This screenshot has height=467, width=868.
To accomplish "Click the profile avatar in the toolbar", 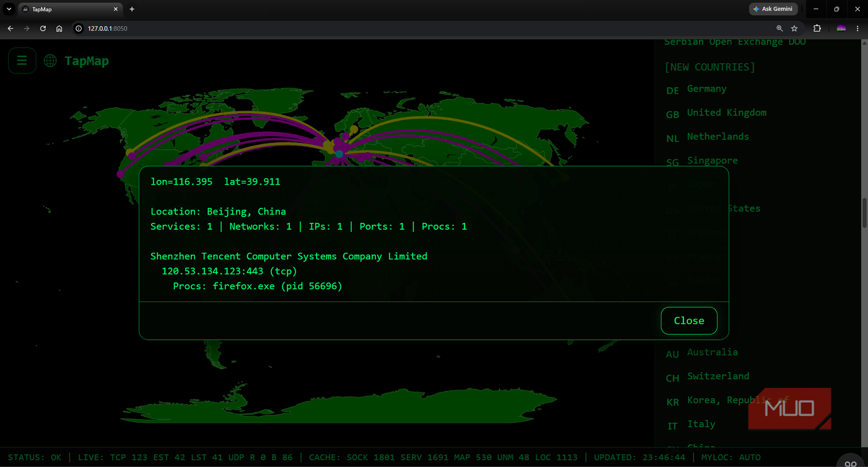I will click(841, 28).
